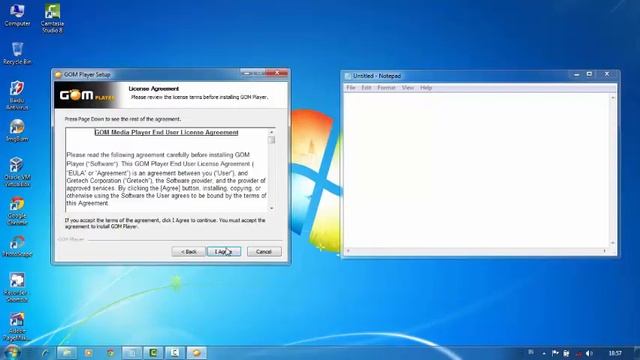This screenshot has width=640, height=360.
Task: Click the network tray icon with red mark
Action: point(578,353)
